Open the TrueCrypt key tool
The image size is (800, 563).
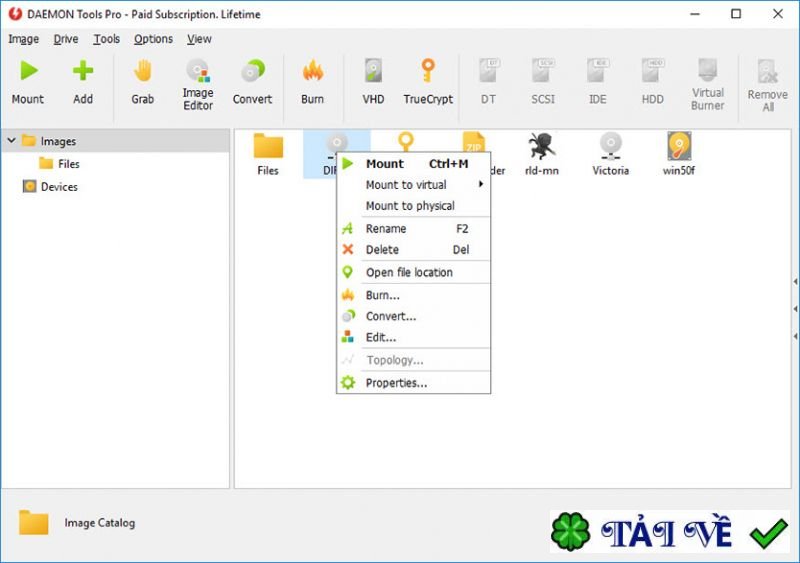(428, 83)
